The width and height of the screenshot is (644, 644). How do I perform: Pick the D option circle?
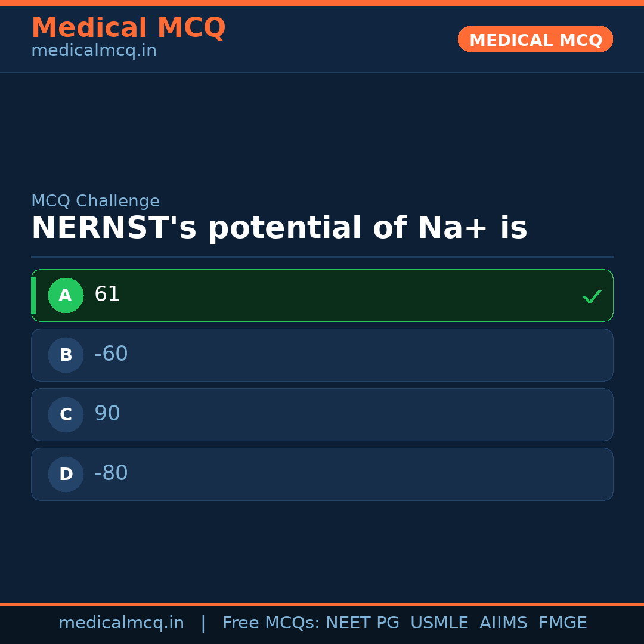click(x=66, y=474)
